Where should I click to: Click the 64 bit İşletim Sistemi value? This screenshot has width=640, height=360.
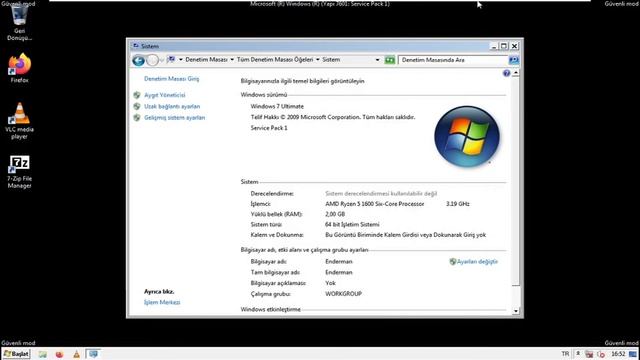(x=352, y=224)
